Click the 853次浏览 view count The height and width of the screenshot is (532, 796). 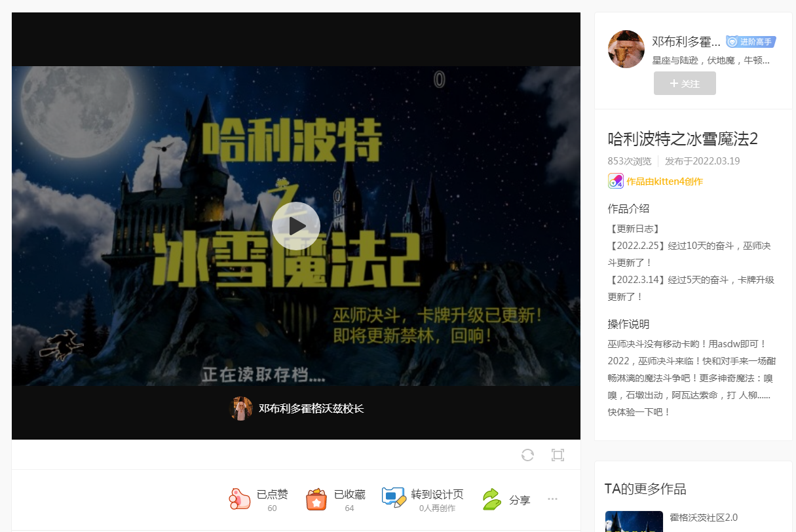coord(630,161)
